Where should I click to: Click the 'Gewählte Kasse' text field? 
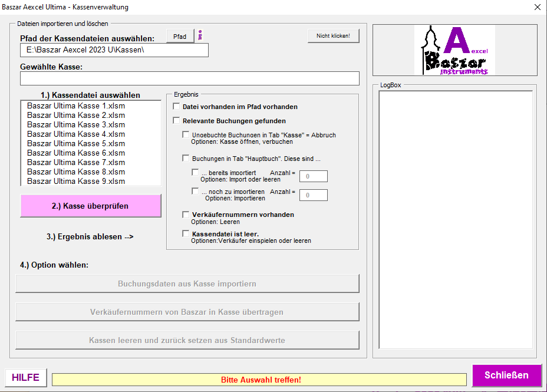click(x=190, y=78)
